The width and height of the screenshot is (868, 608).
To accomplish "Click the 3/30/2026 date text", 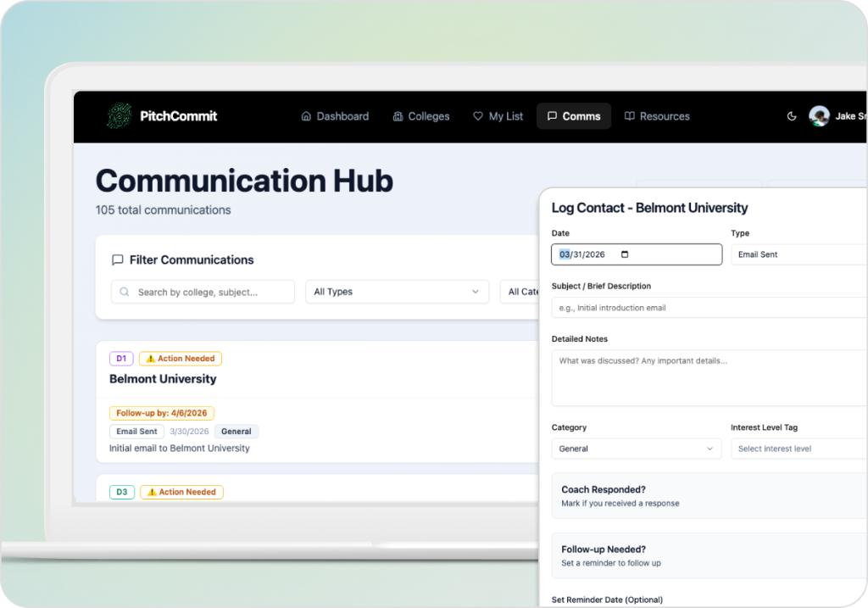I will [x=189, y=432].
